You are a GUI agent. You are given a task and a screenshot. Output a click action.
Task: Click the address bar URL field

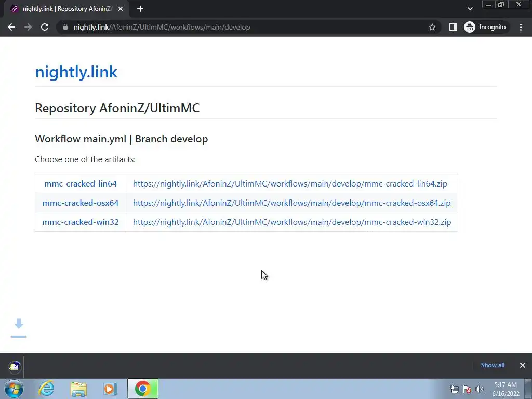(249, 27)
